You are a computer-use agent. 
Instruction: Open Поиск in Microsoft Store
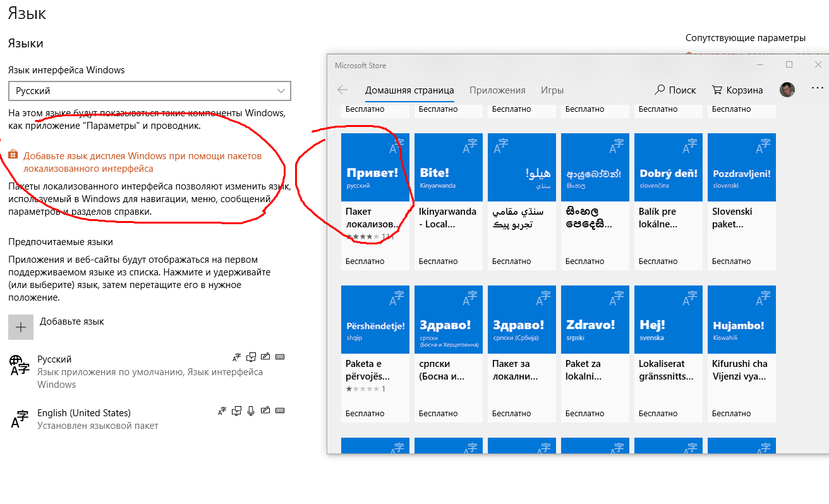pos(675,90)
